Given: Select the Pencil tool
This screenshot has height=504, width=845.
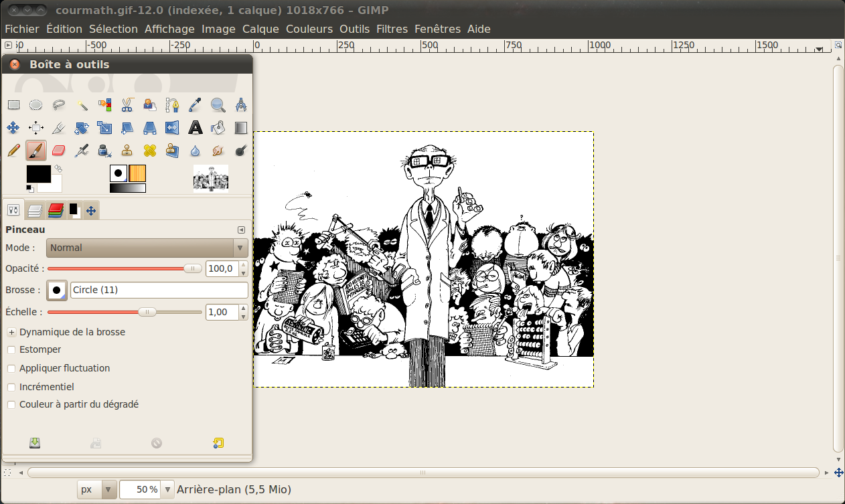Looking at the screenshot, I should [x=13, y=151].
